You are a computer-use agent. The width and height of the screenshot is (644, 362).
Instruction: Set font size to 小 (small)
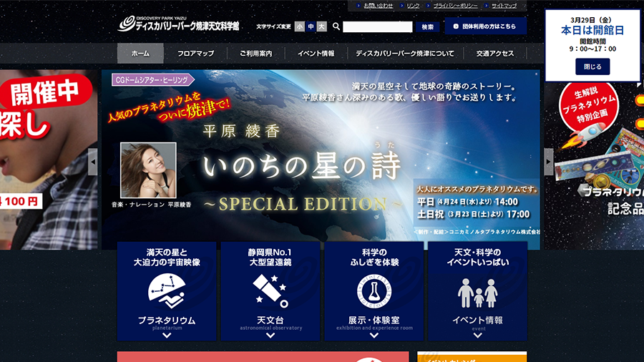point(300,26)
